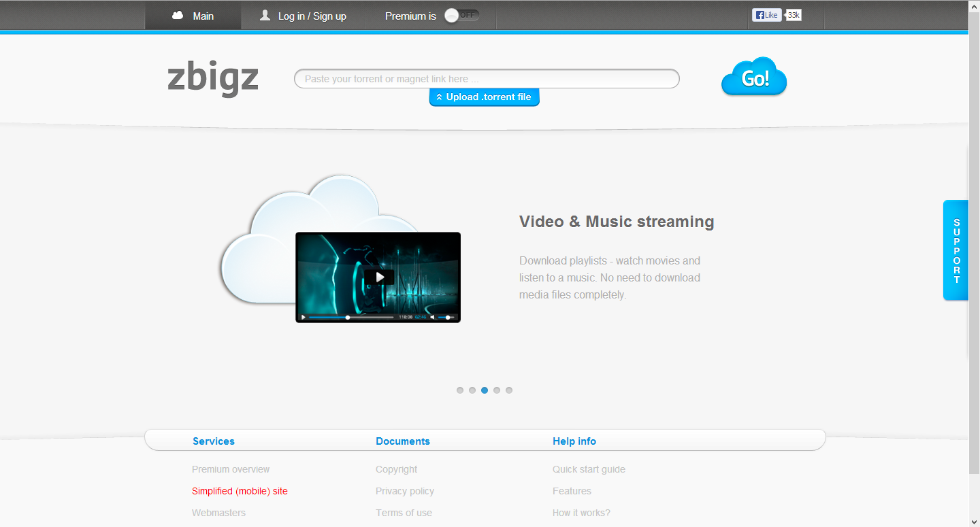The width and height of the screenshot is (980, 527).
Task: Click the video progress bar in slide
Action: point(351,317)
